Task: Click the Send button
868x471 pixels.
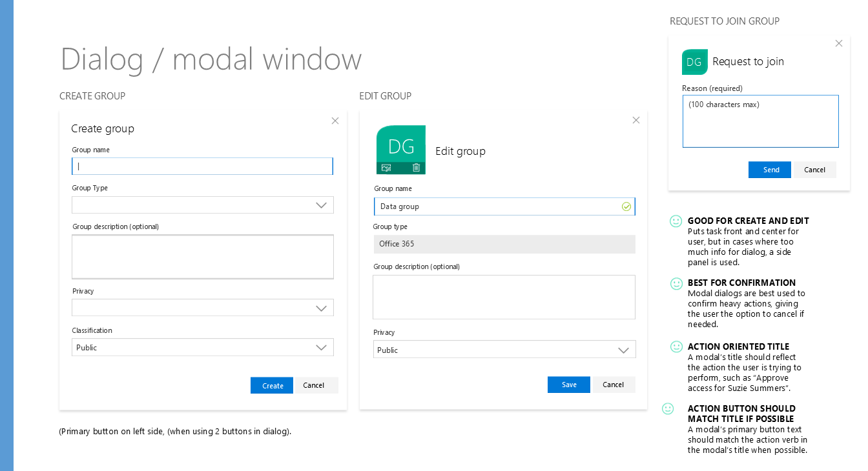Action: pos(770,170)
